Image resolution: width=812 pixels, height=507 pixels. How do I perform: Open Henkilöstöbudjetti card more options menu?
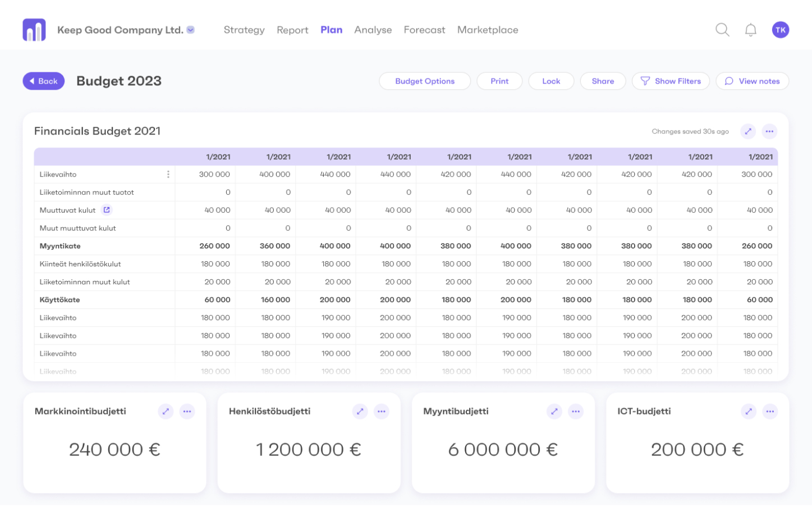coord(382,412)
